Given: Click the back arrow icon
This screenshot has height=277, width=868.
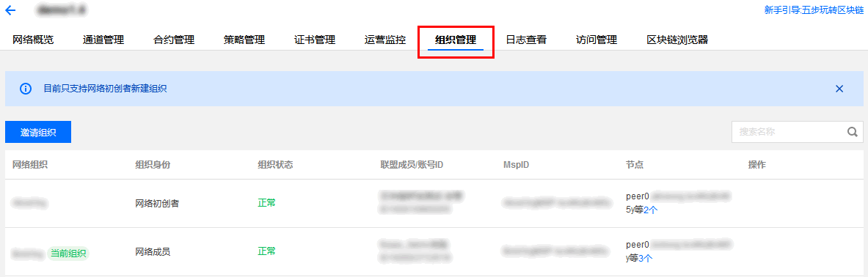Looking at the screenshot, I should (10, 10).
